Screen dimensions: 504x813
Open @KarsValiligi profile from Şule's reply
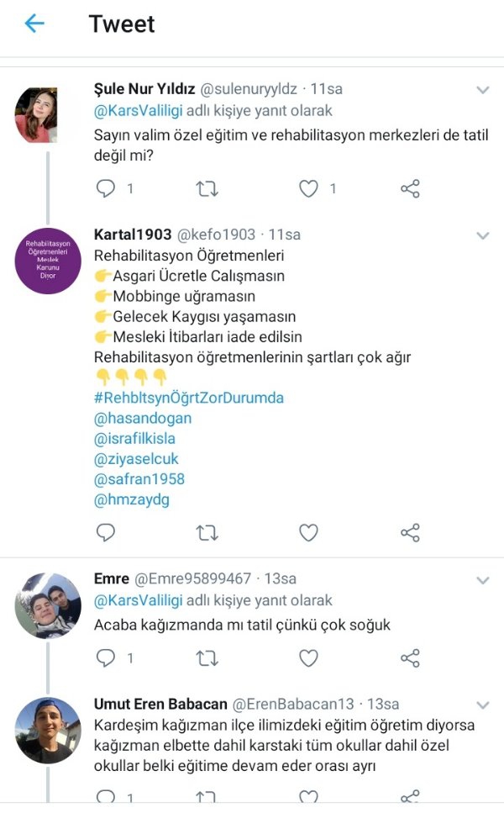[139, 111]
